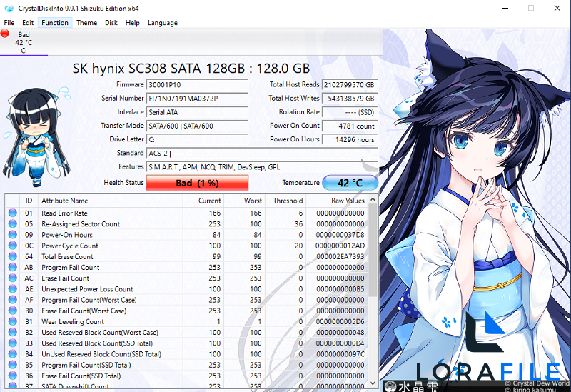Click the Total Host Reads value
The height and width of the screenshot is (392, 571).
tap(350, 84)
